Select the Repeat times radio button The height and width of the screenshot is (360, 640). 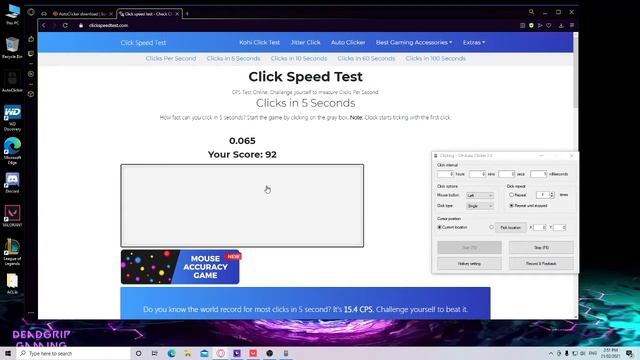(x=511, y=195)
